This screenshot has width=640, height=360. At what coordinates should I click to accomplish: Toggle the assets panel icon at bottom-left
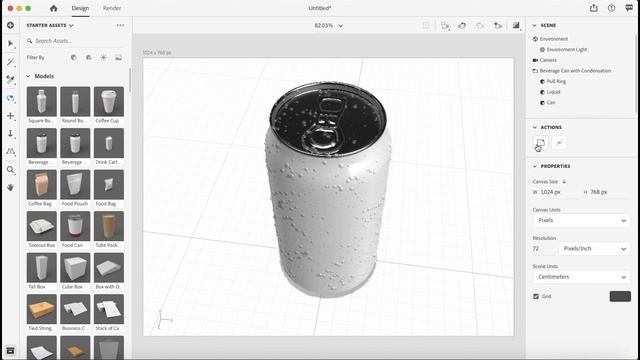pyautogui.click(x=10, y=350)
